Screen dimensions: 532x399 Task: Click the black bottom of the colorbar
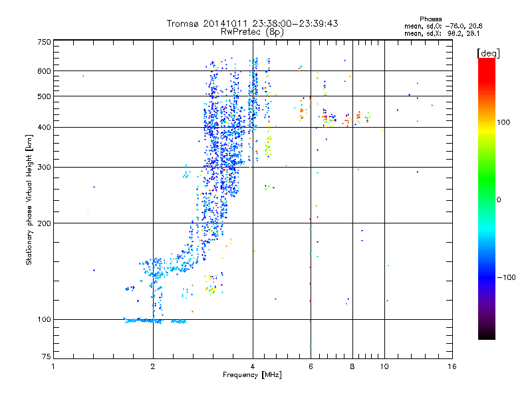pos(487,334)
